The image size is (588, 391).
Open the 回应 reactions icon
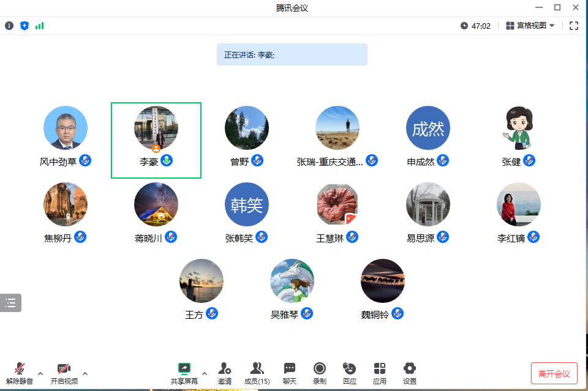349,372
